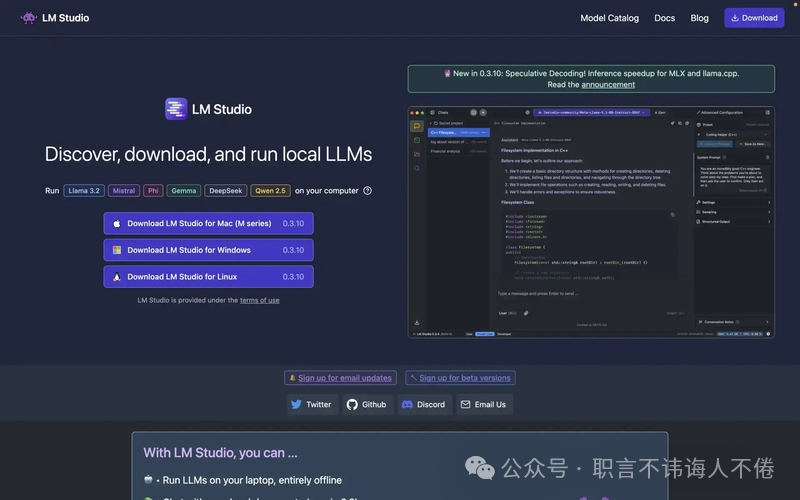Click the question mark help icon
The height and width of the screenshot is (500, 800).
click(367, 190)
